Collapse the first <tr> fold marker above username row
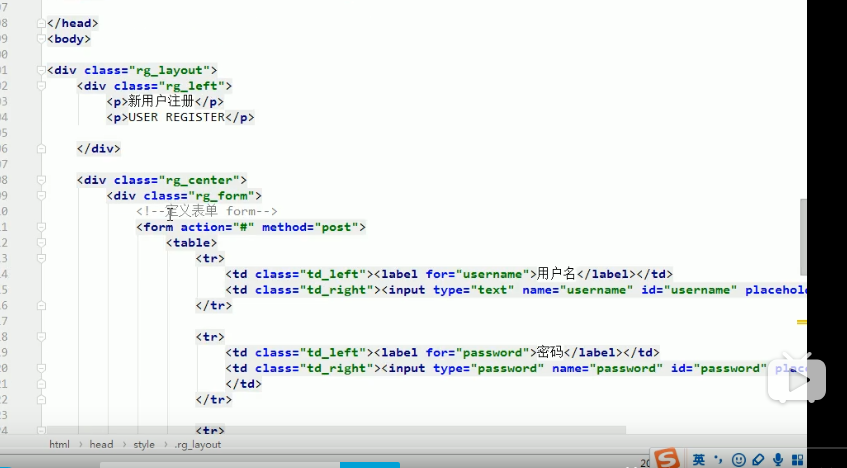This screenshot has width=847, height=468. [42, 258]
